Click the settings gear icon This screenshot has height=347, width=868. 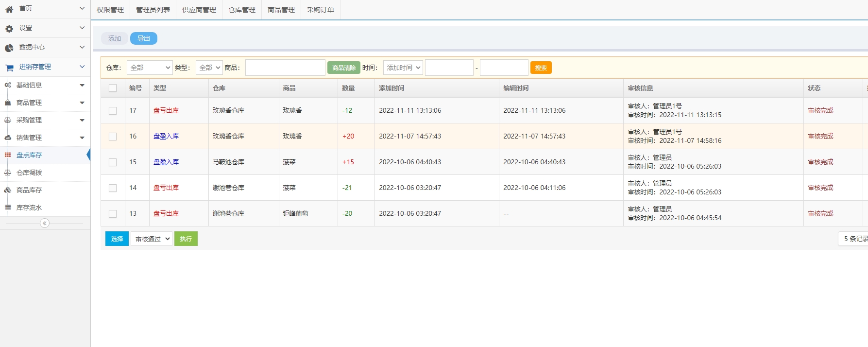pos(9,29)
